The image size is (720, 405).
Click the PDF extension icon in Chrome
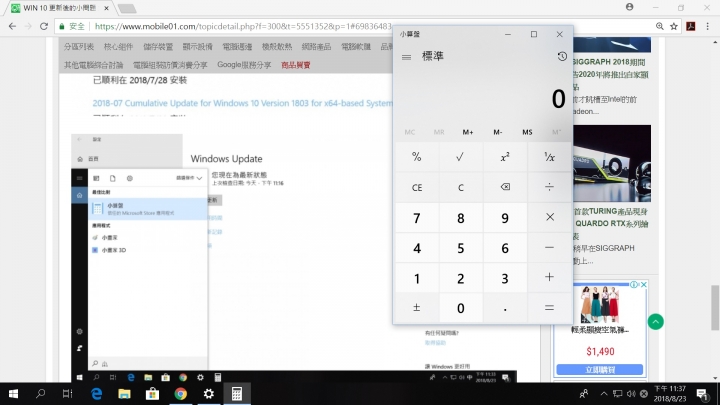pyautogui.click(x=691, y=26)
